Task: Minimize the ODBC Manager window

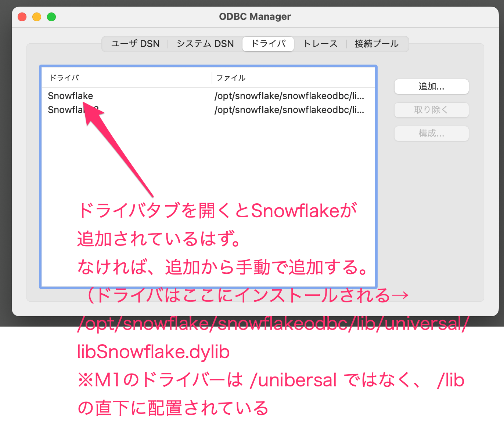Action: pos(37,17)
